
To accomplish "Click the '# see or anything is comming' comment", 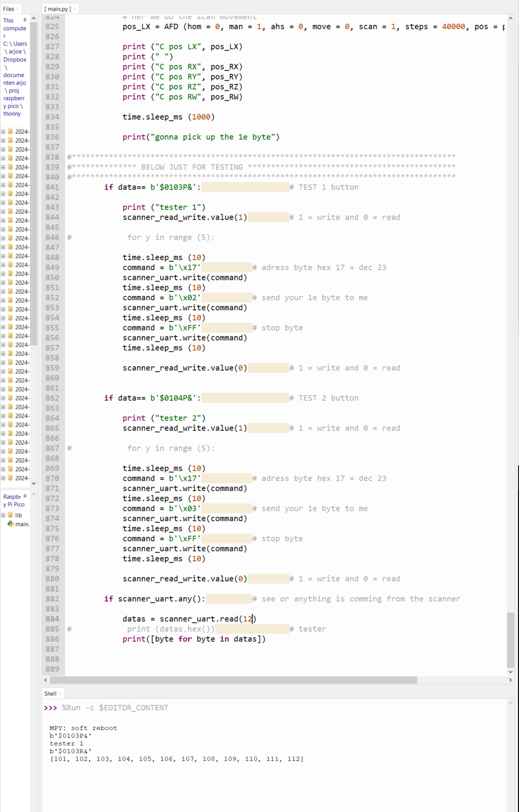I will click(x=356, y=599).
